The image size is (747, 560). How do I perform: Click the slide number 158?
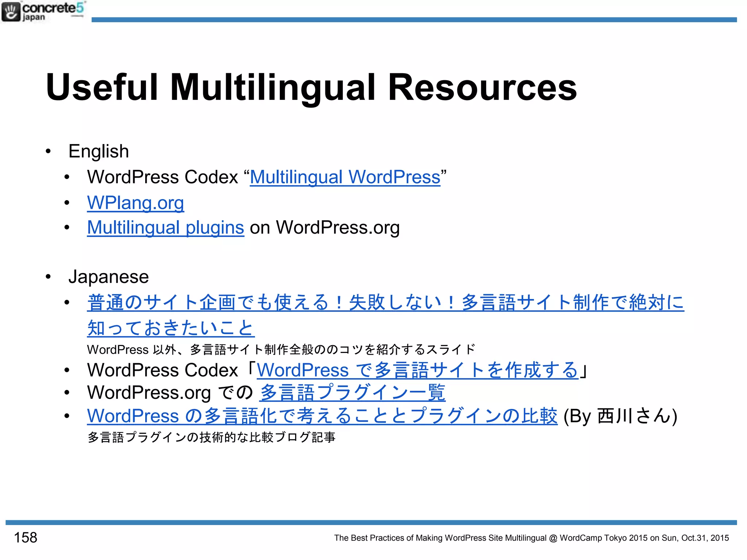click(x=26, y=538)
